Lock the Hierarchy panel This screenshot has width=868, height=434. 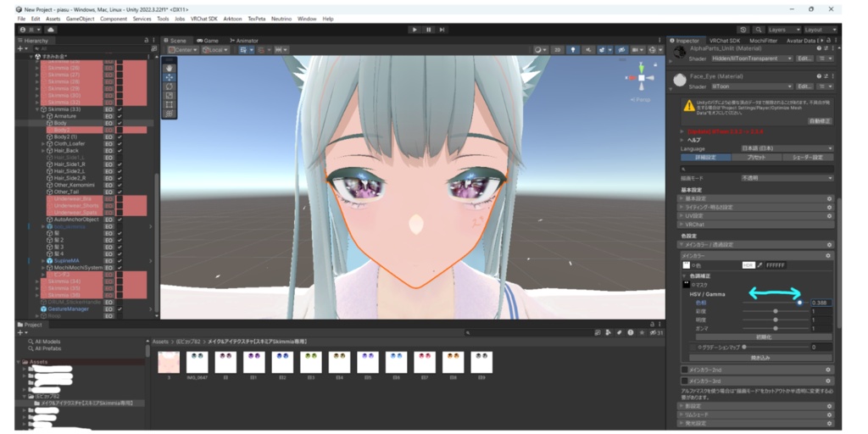[146, 41]
